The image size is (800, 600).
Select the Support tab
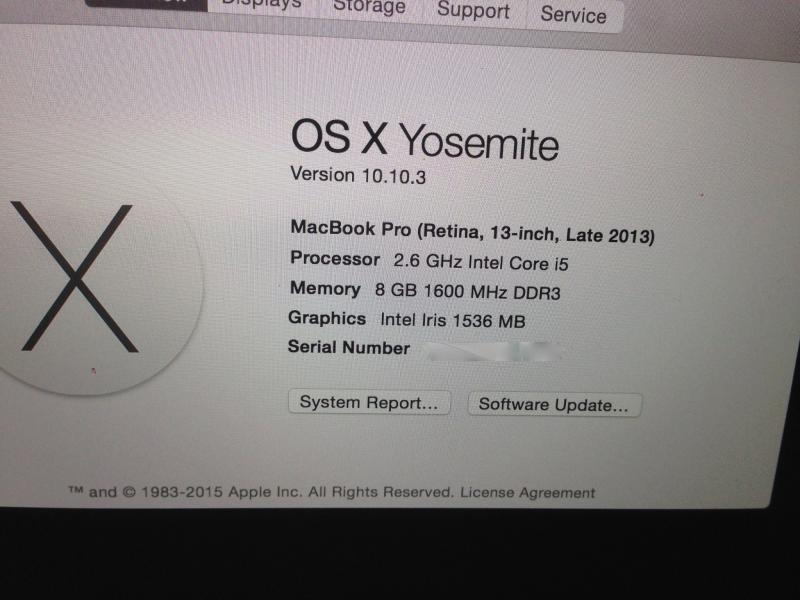[x=473, y=11]
